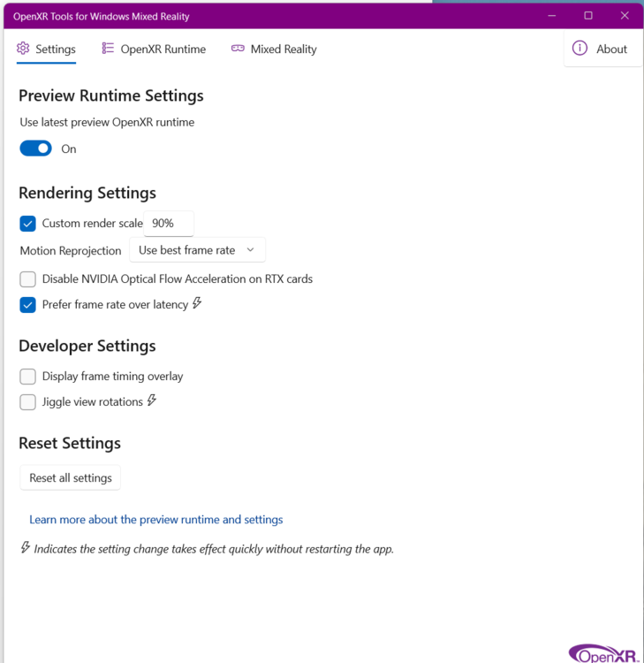
Task: Click the OpenXR logo
Action: coord(603,653)
